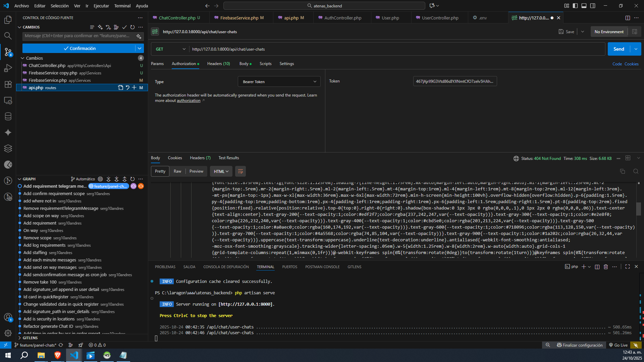The image size is (644, 362).
Task: Switch to the Headers (10) tab
Action: [x=218, y=64]
